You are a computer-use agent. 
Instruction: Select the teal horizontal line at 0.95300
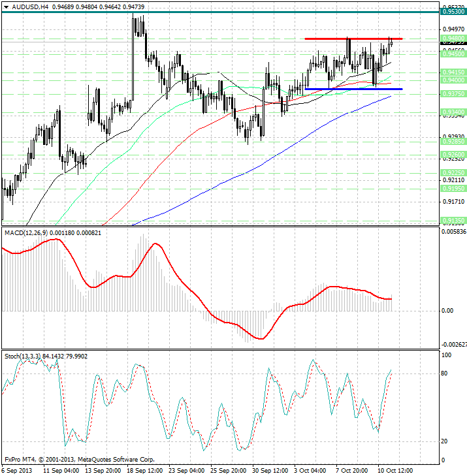[x=221, y=12]
